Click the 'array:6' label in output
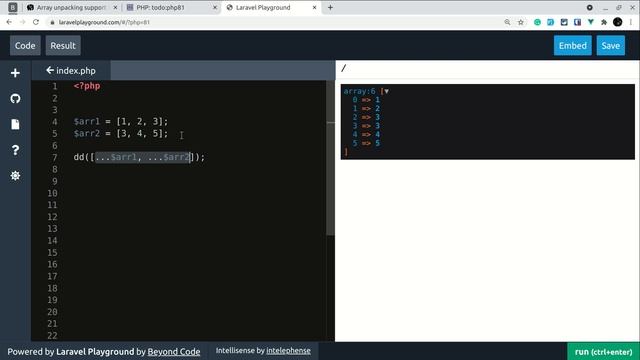This screenshot has height=360, width=640. pyautogui.click(x=359, y=91)
